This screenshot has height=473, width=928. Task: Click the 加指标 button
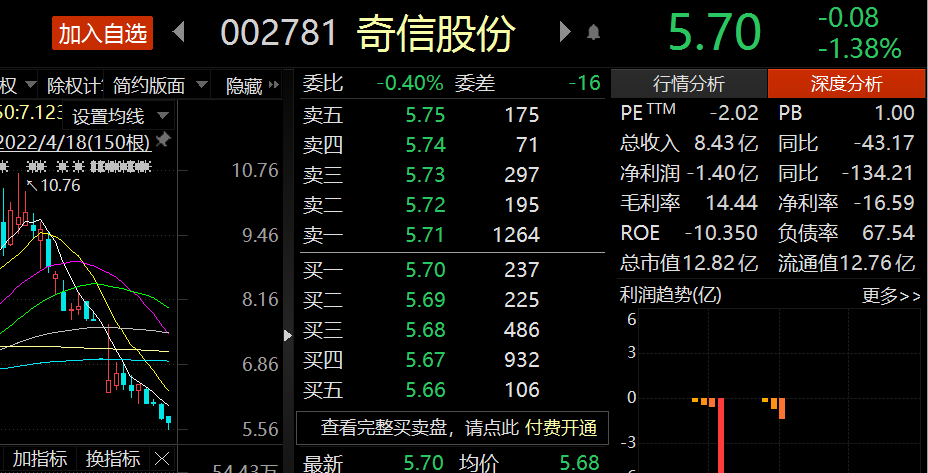coord(40,459)
